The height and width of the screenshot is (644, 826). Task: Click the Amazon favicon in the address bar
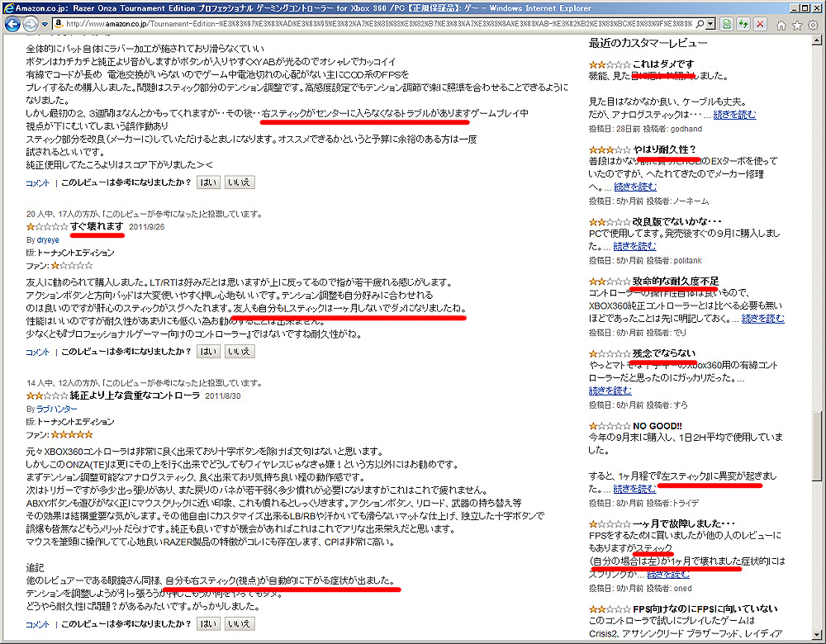pyautogui.click(x=59, y=24)
